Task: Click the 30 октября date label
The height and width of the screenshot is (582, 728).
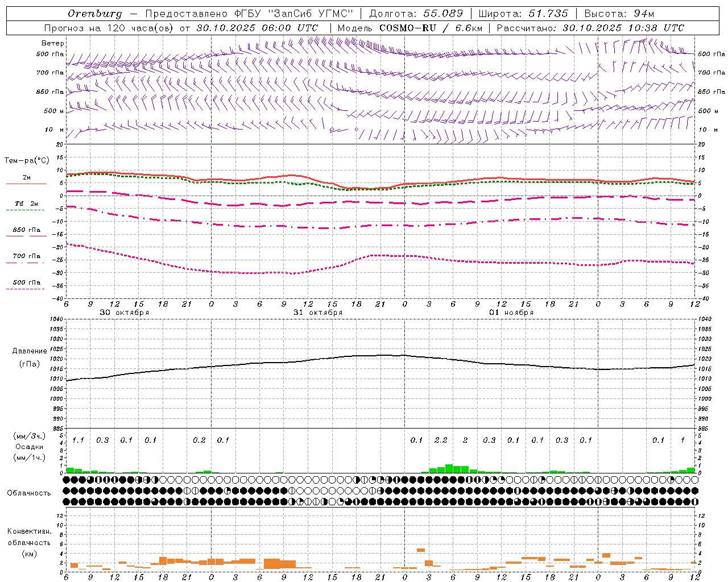Action: pos(125,313)
